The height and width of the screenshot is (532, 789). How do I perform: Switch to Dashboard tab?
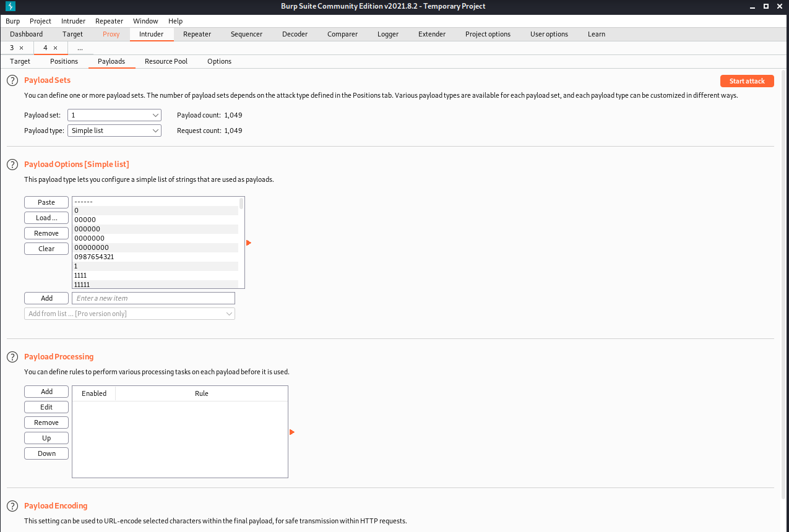tap(27, 34)
